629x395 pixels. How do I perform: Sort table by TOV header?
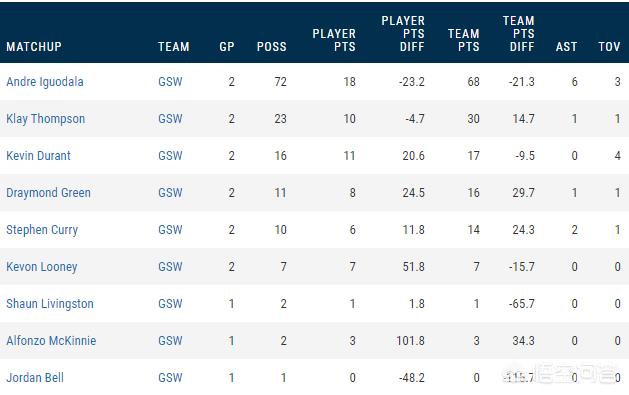(609, 47)
